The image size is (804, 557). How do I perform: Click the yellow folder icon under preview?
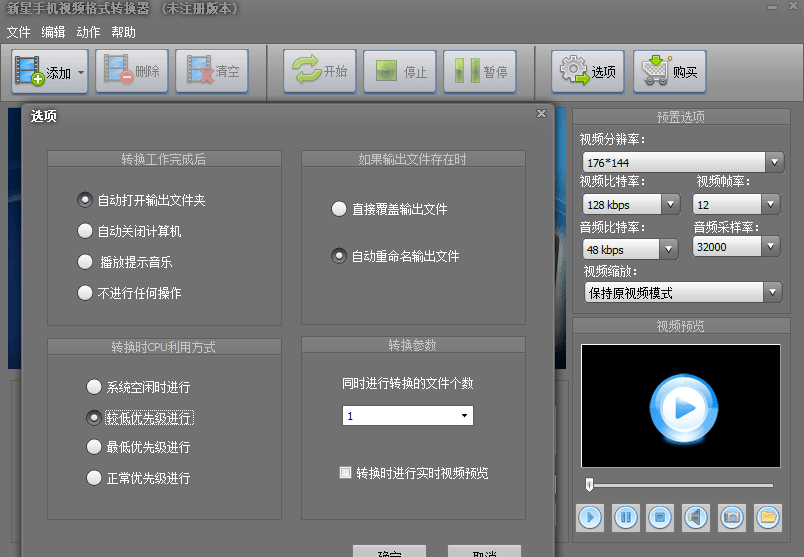(x=767, y=517)
